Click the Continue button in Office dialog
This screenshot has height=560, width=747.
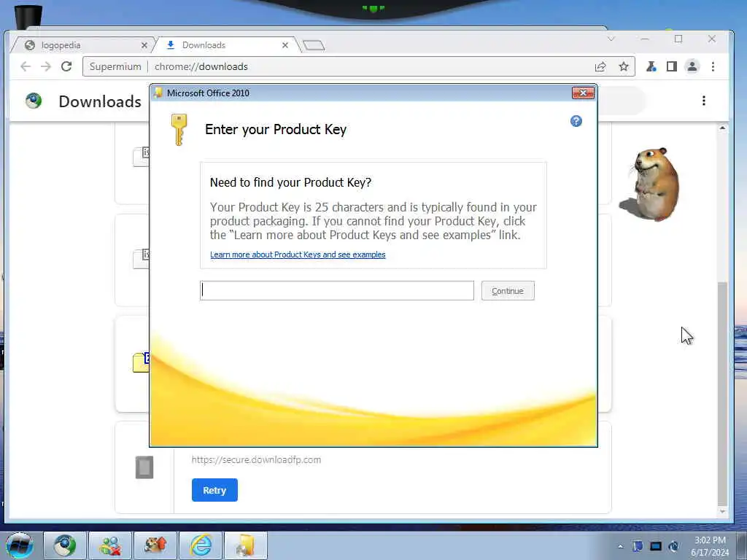pos(508,290)
